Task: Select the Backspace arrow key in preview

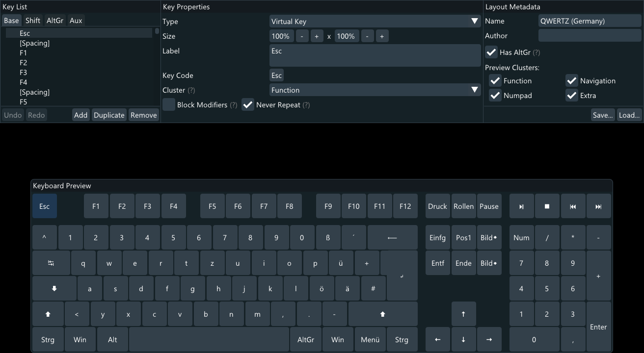Action: click(392, 237)
